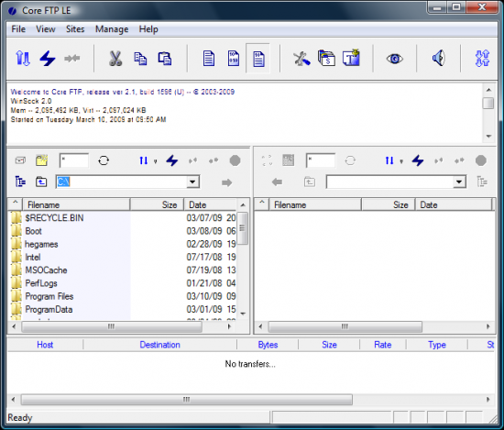Viewport: 504px width, 430px height.
Task: Click the Rate transfer queue column
Action: point(382,345)
